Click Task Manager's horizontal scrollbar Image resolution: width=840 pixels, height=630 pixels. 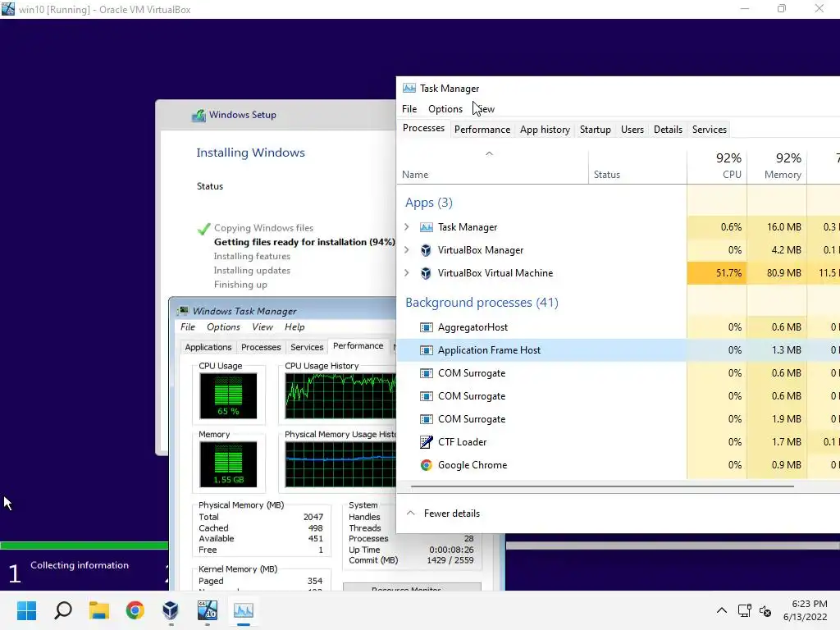(602, 486)
